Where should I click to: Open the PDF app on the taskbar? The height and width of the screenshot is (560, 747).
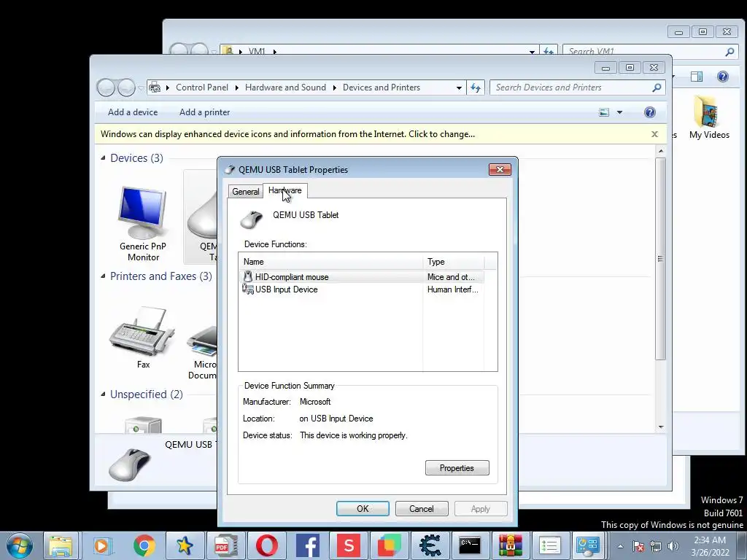click(x=226, y=545)
